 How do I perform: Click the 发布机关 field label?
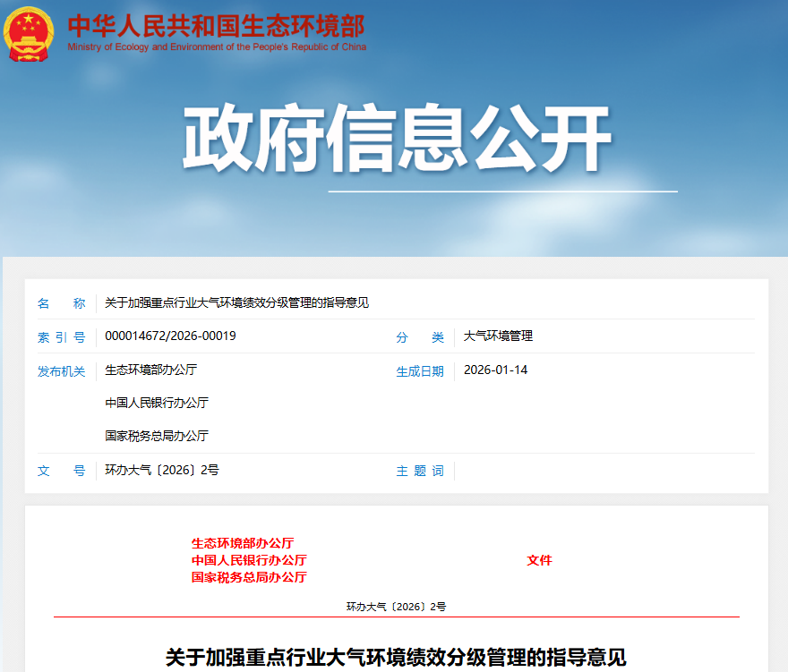[x=61, y=371]
